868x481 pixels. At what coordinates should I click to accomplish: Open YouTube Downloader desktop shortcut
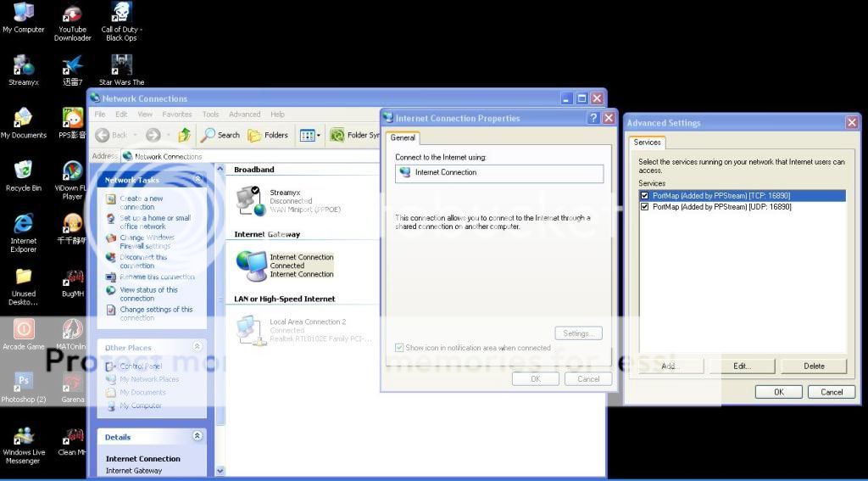coord(73,13)
